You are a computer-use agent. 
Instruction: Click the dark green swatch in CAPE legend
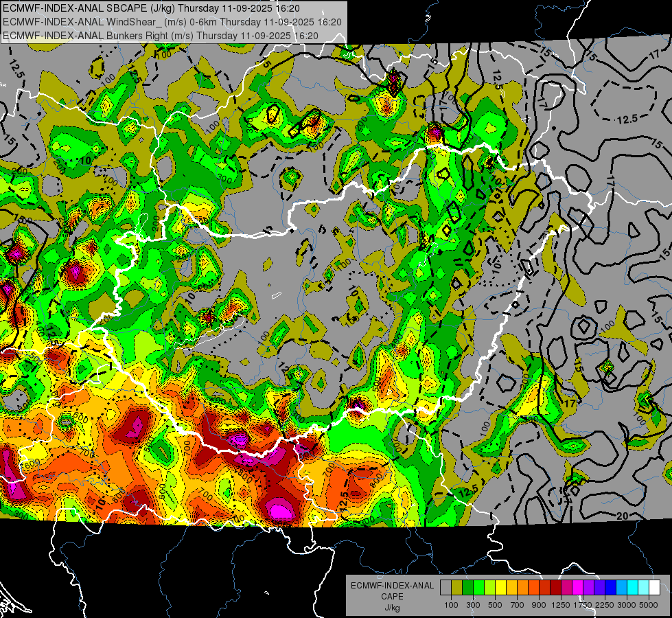pos(467,587)
